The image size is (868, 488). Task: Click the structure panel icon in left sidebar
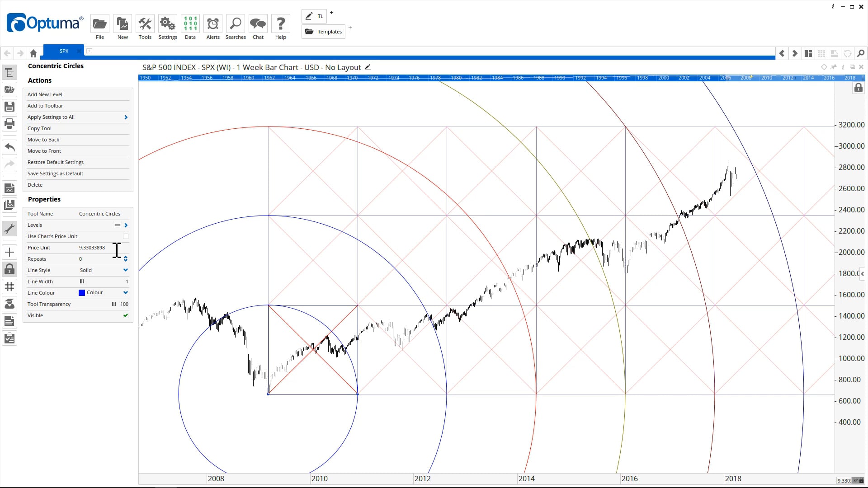9,73
